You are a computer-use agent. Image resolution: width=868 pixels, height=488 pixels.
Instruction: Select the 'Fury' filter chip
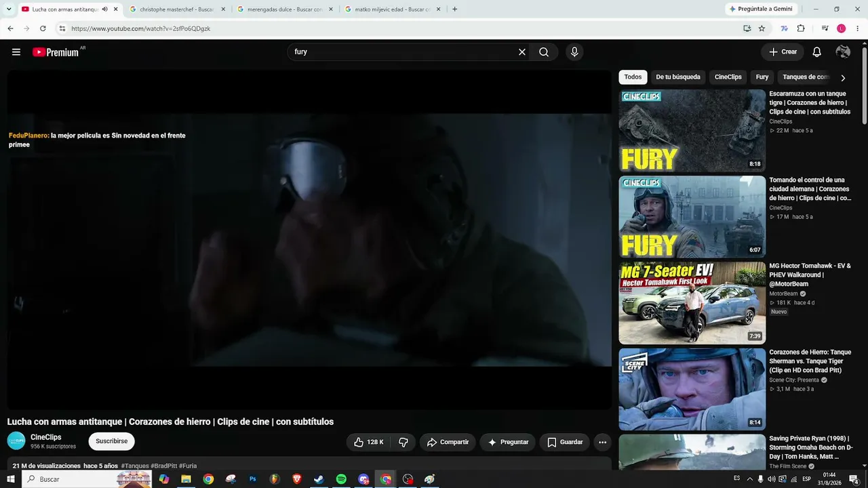click(x=762, y=77)
